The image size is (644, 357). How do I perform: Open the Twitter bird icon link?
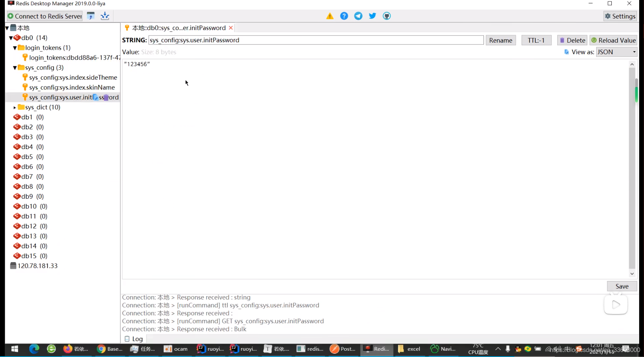click(x=372, y=16)
